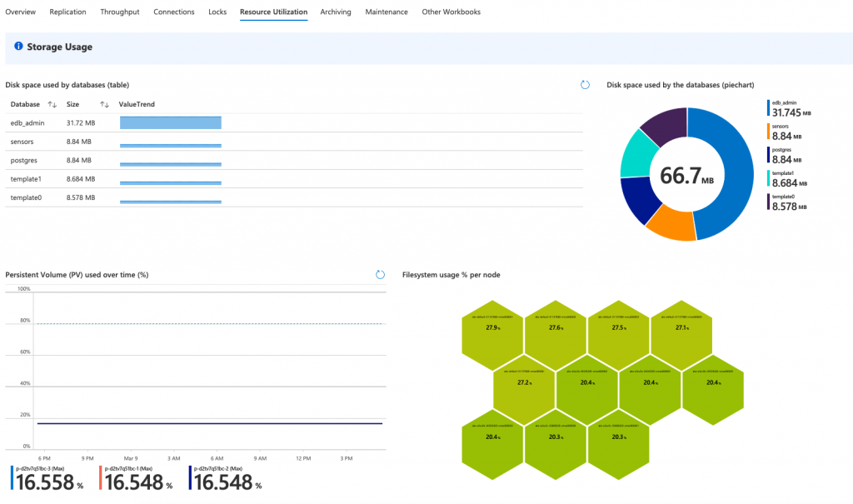Go to the Maintenance tab

387,12
